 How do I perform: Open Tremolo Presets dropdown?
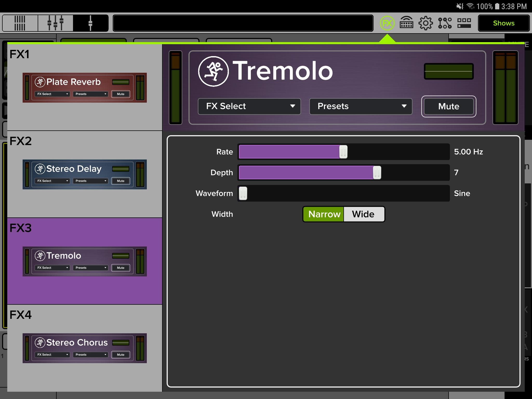click(x=361, y=106)
